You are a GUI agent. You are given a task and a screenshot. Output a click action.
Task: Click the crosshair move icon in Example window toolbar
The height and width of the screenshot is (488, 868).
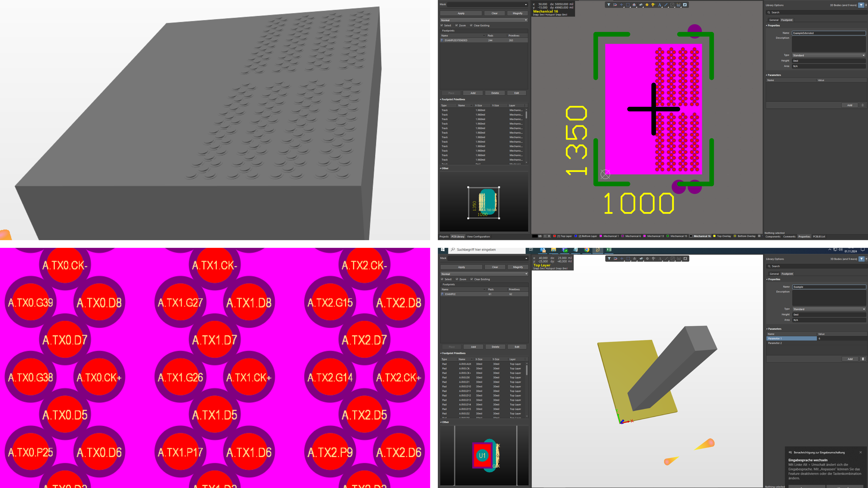pos(622,259)
